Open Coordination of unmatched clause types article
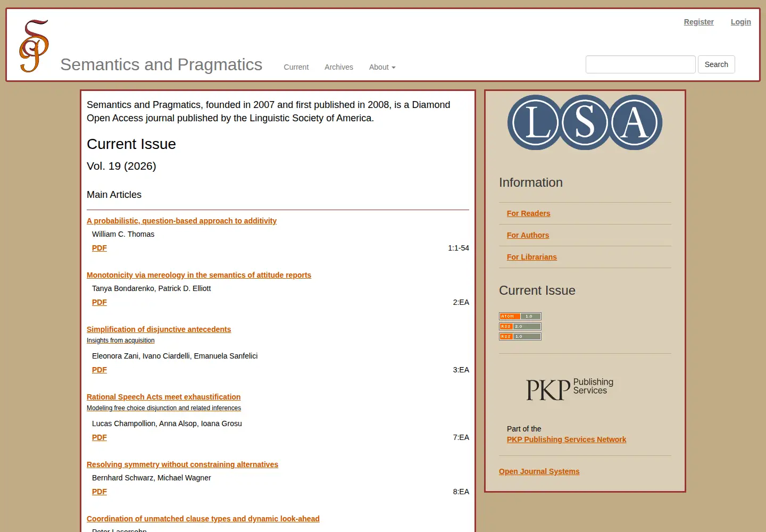The image size is (766, 532). click(203, 519)
